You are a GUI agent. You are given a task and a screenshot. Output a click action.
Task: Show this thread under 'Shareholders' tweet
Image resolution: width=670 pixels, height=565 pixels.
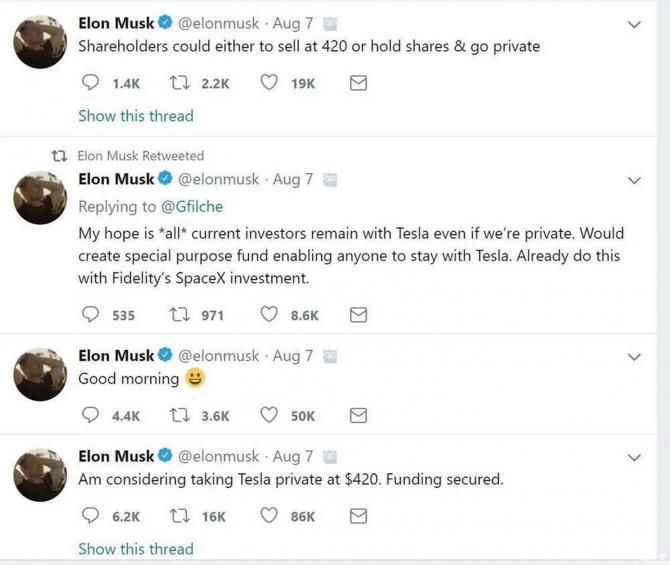135,116
